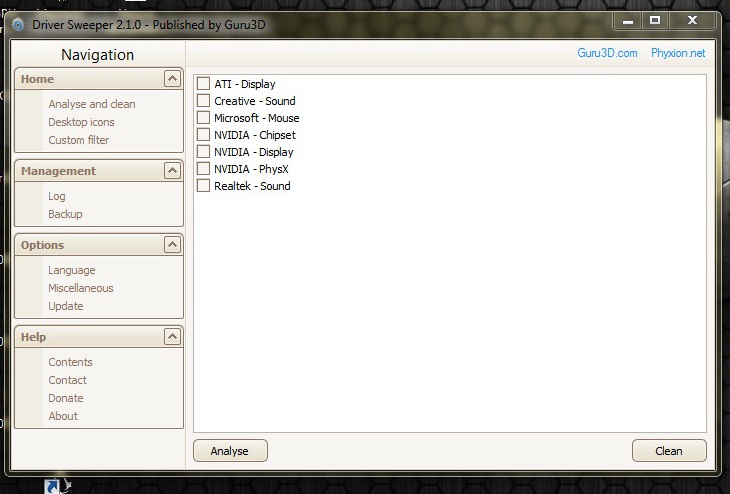Collapse the Home navigation section
This screenshot has width=730, height=494.
[x=172, y=79]
